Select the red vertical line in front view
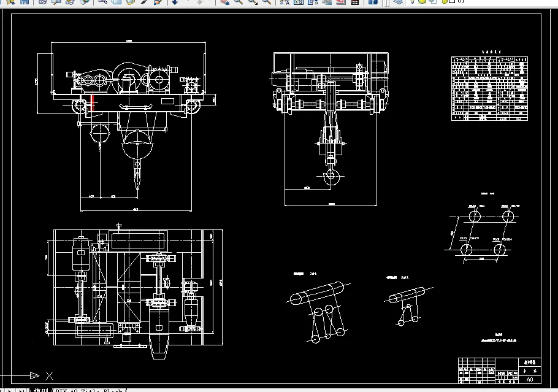This screenshot has height=392, width=558. tap(93, 102)
